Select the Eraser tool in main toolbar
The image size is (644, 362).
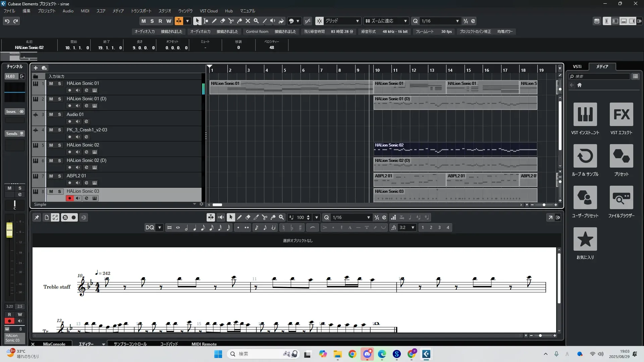223,21
